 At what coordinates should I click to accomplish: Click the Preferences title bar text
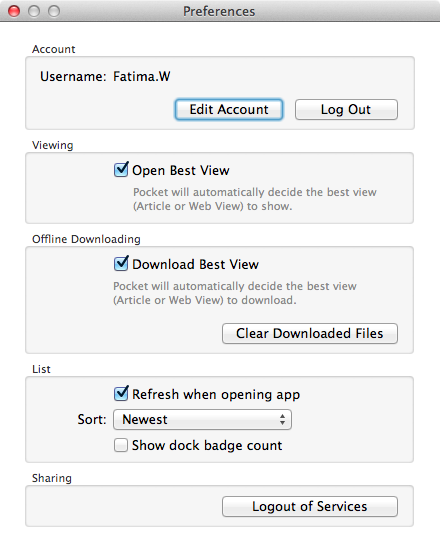point(219,11)
